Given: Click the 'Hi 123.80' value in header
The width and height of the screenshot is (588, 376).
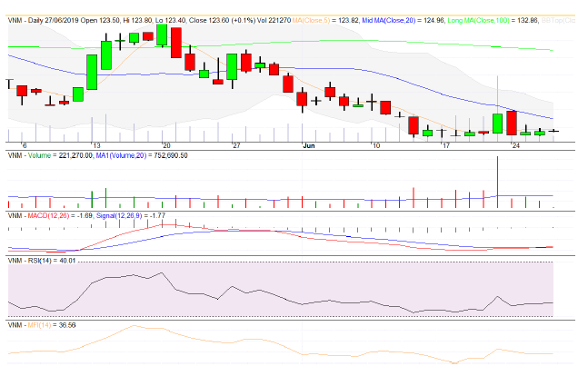Looking at the screenshot, I should 137,20.
